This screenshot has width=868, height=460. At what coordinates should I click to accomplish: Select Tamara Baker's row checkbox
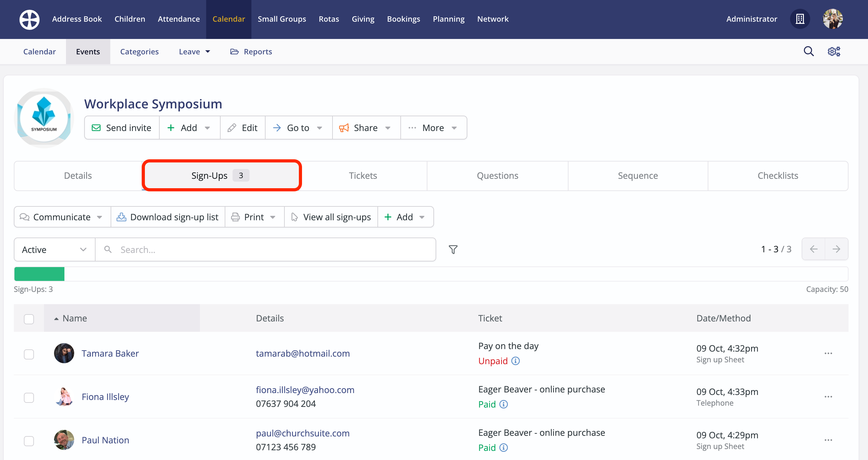pyautogui.click(x=29, y=354)
